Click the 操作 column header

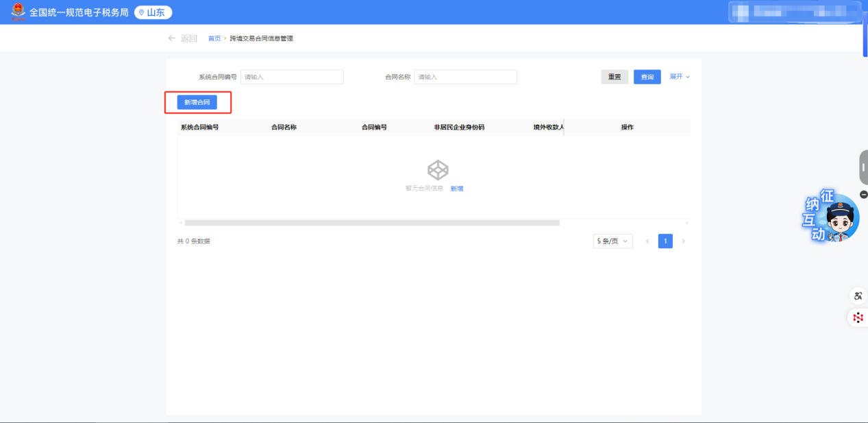coord(627,127)
